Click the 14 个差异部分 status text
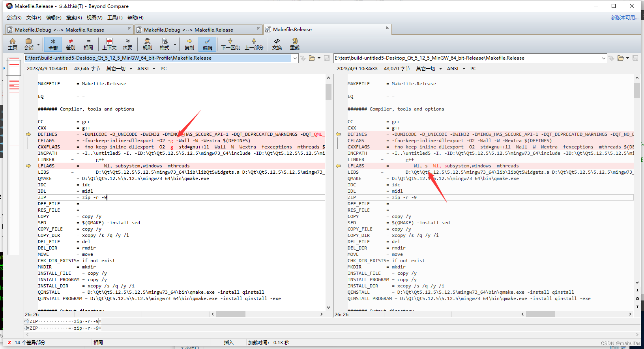 coord(30,343)
